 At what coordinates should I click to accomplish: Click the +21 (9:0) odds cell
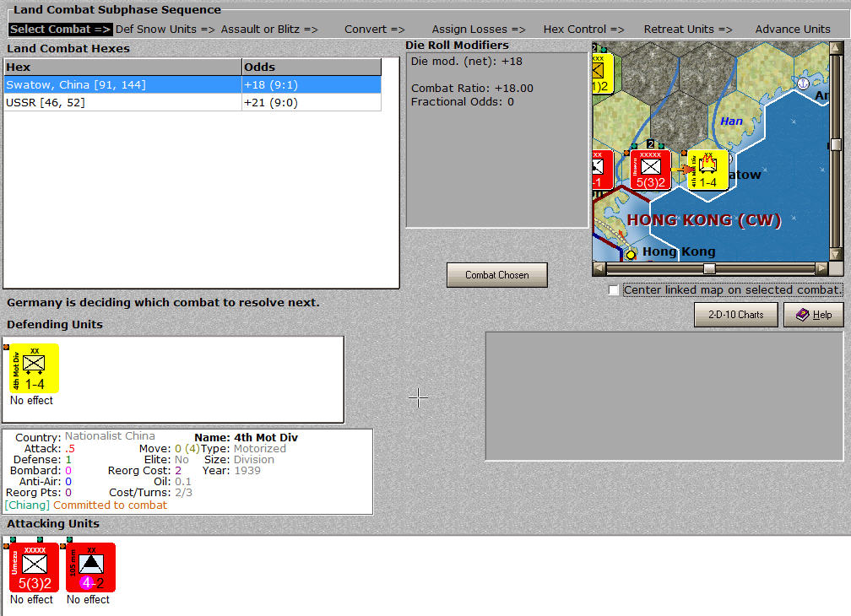point(311,102)
